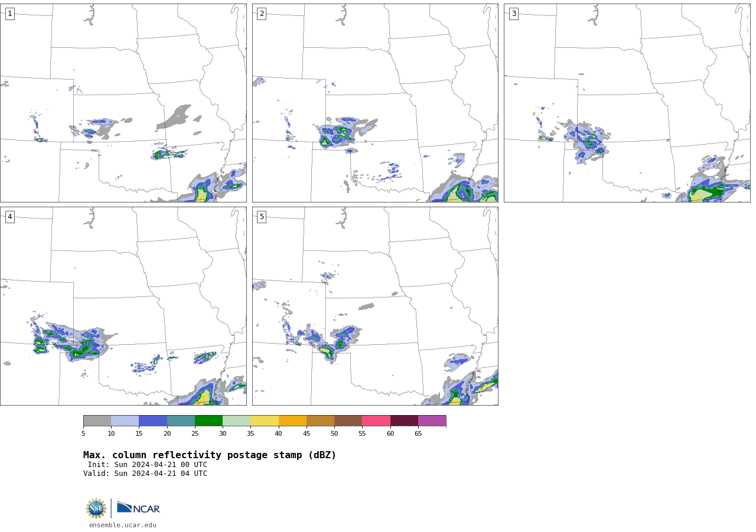Open ensemble member 5 reflectivity map
This screenshot has width=756, height=532.
tap(375, 306)
